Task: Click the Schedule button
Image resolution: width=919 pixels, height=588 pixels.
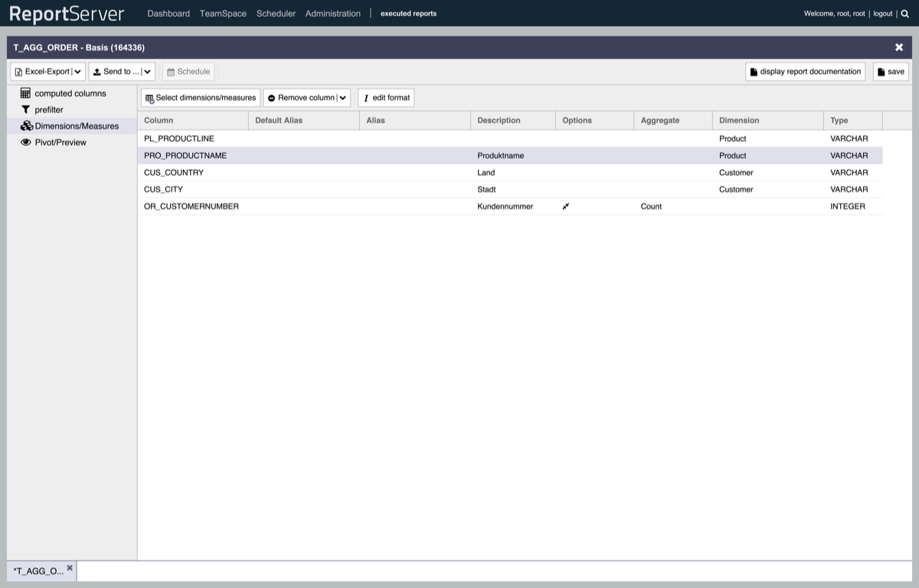Action: click(188, 71)
